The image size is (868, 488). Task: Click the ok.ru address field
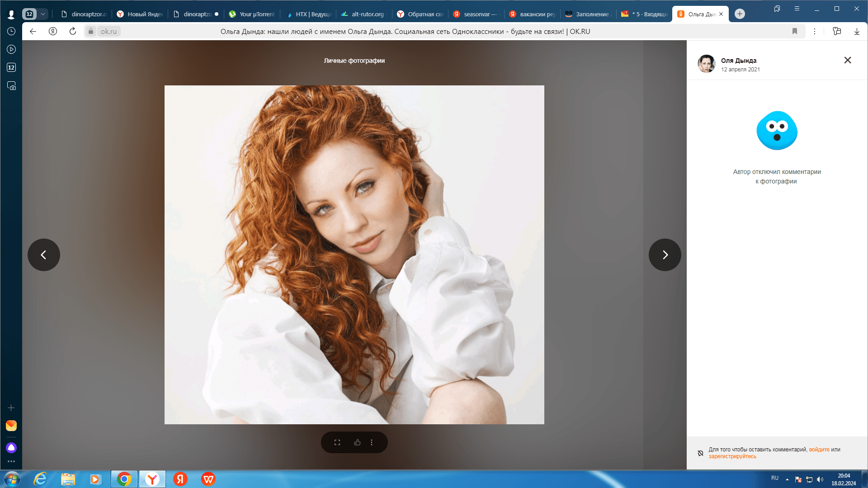108,31
